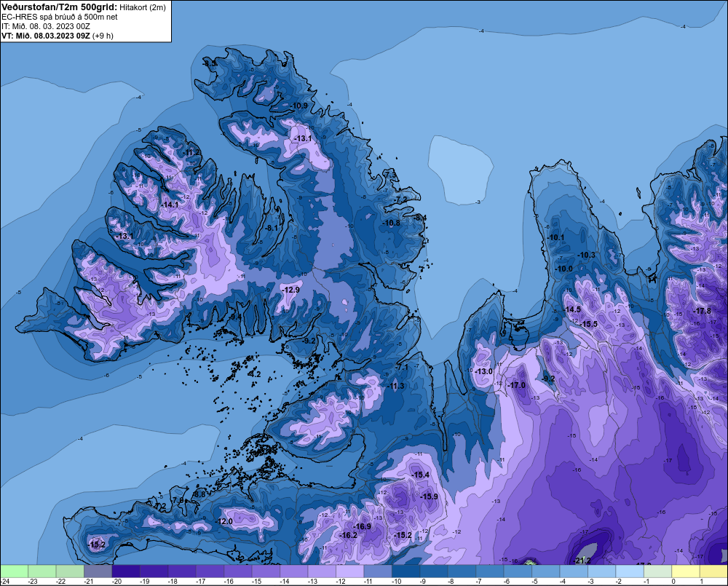Click the -16.9 temperature label

(x=362, y=526)
